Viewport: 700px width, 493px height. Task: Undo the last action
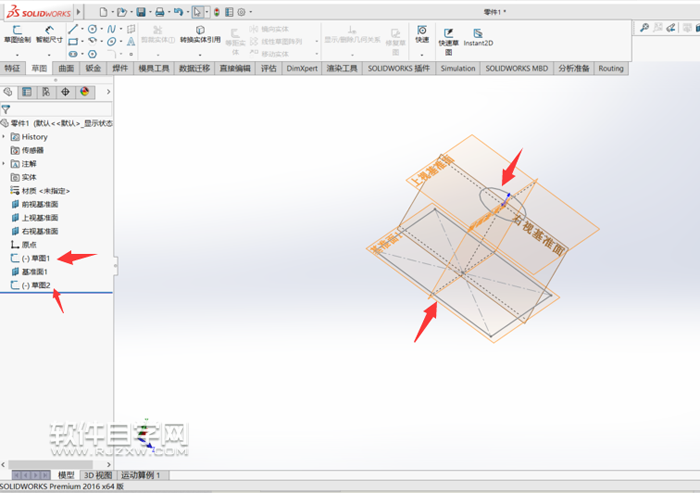coord(178,12)
